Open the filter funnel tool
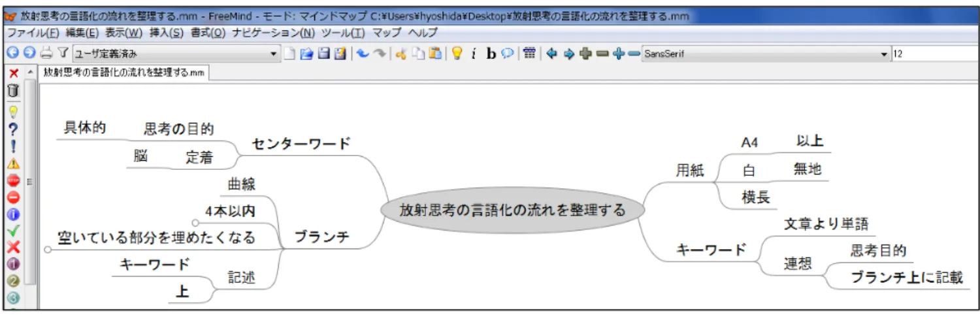The height and width of the screenshot is (315, 980). (x=63, y=54)
